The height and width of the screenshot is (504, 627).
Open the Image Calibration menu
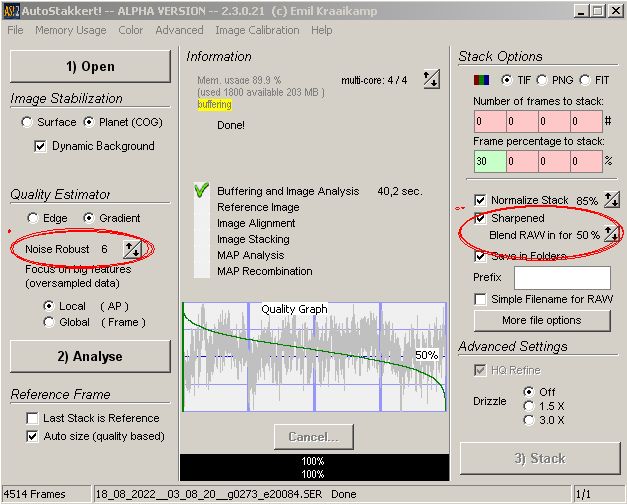(x=257, y=30)
